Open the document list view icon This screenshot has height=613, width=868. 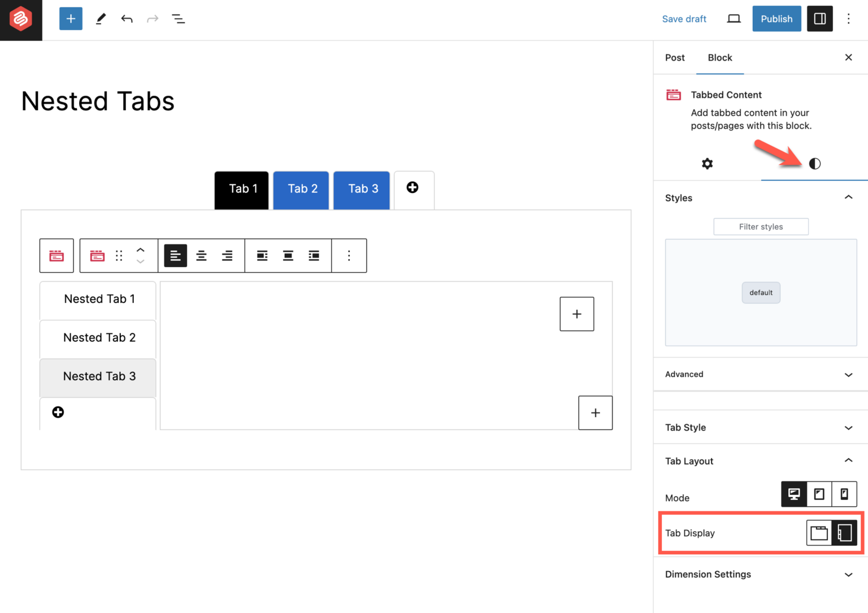point(179,19)
